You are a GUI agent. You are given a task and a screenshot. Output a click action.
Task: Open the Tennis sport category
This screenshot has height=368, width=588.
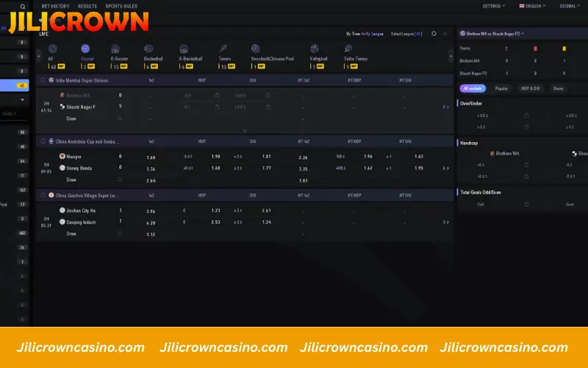(x=223, y=49)
